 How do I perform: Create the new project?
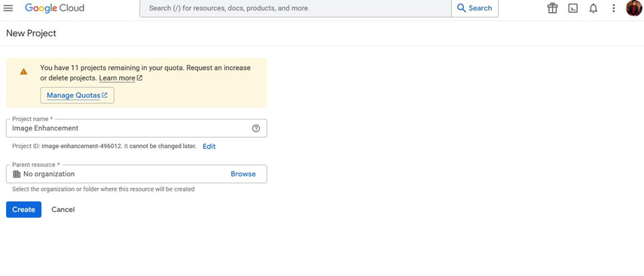click(x=24, y=210)
